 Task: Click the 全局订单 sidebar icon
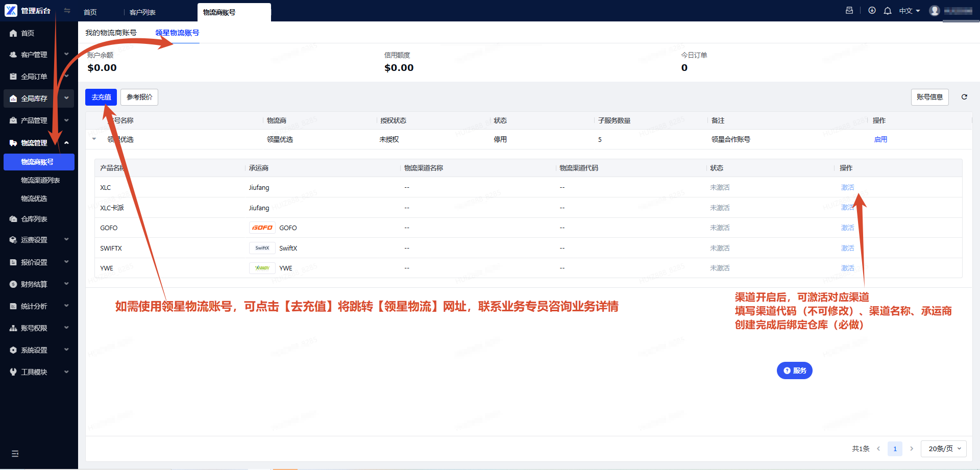[13, 77]
